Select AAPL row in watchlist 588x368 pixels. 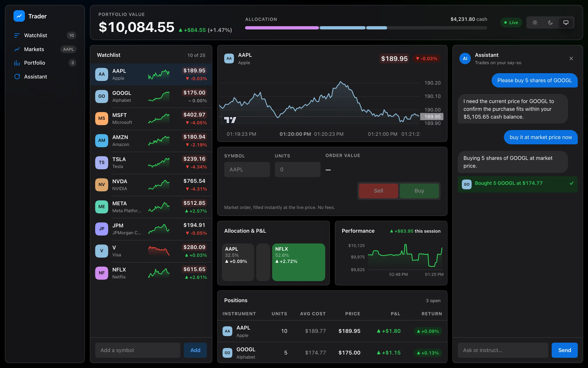151,74
